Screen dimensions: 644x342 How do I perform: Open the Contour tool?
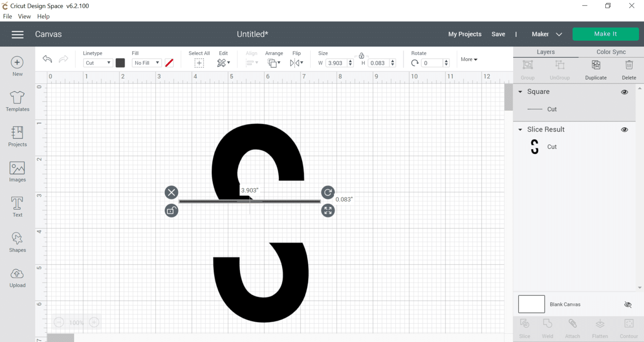pos(628,328)
